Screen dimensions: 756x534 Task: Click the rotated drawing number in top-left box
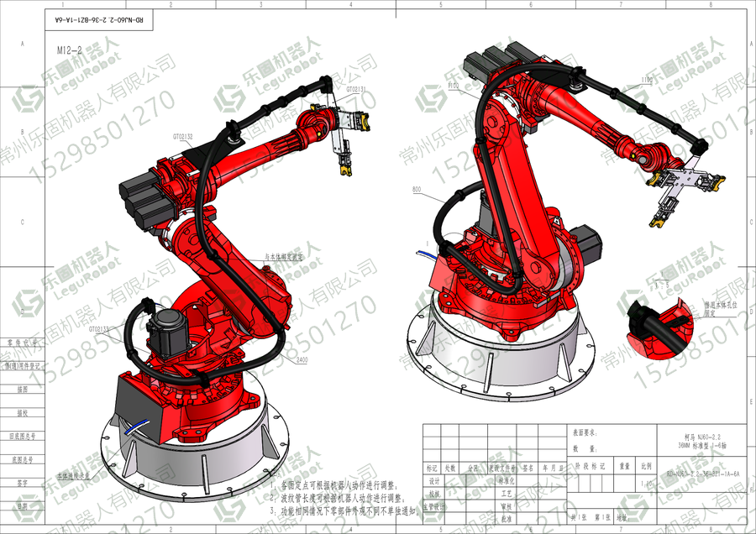pyautogui.click(x=99, y=20)
